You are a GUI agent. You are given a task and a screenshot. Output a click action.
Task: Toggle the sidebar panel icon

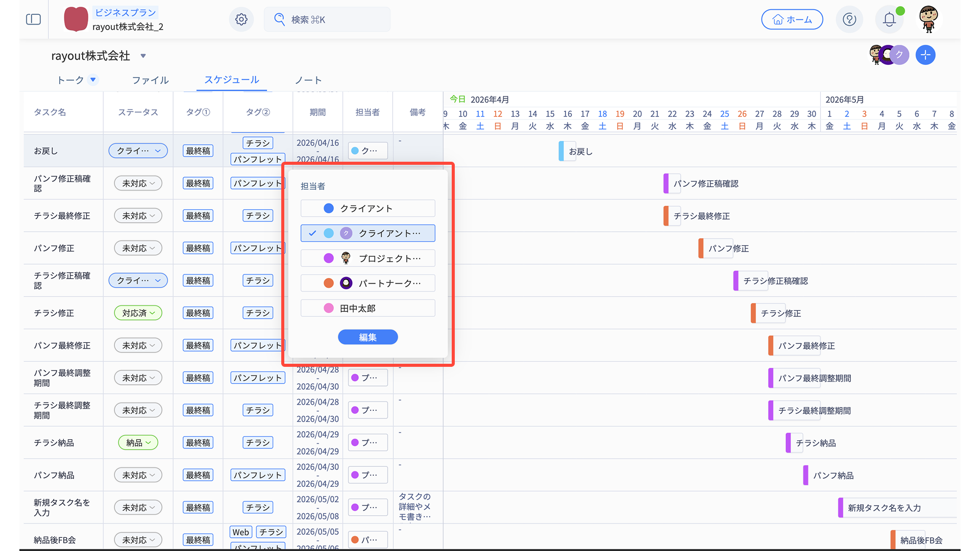point(33,19)
